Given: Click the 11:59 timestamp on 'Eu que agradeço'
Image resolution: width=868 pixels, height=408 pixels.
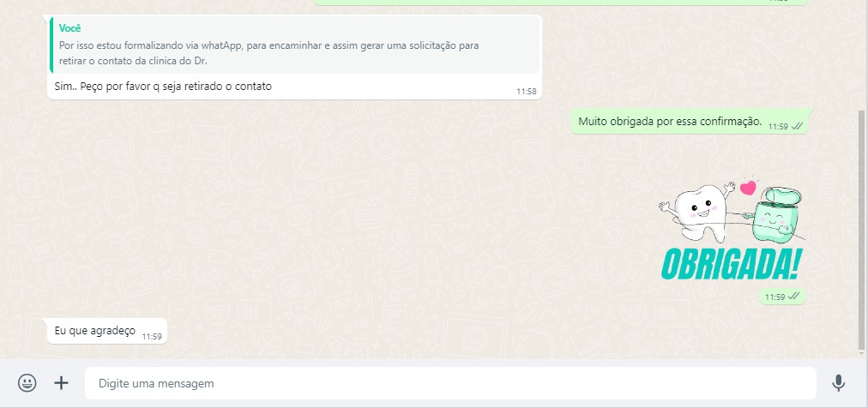Looking at the screenshot, I should 152,336.
